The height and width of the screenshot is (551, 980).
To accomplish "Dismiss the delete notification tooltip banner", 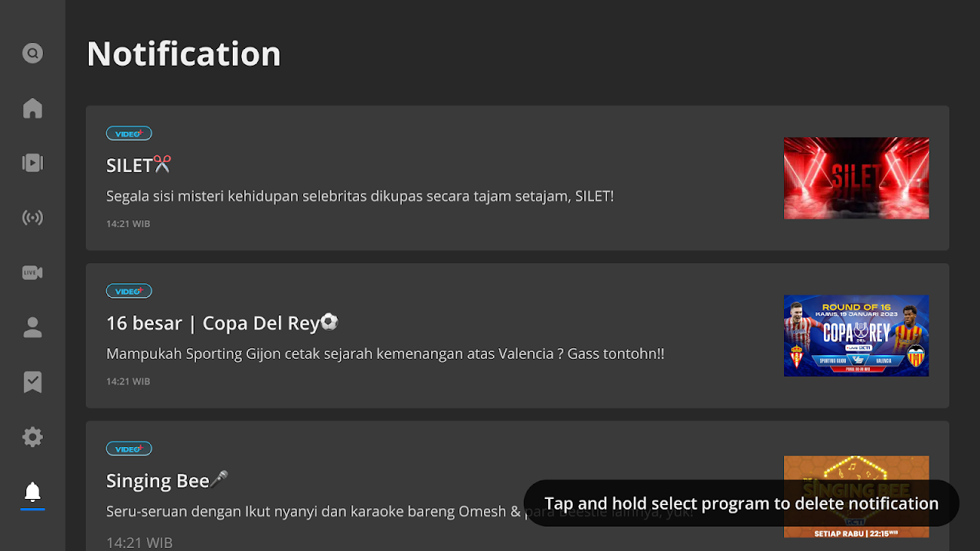I will (x=740, y=504).
